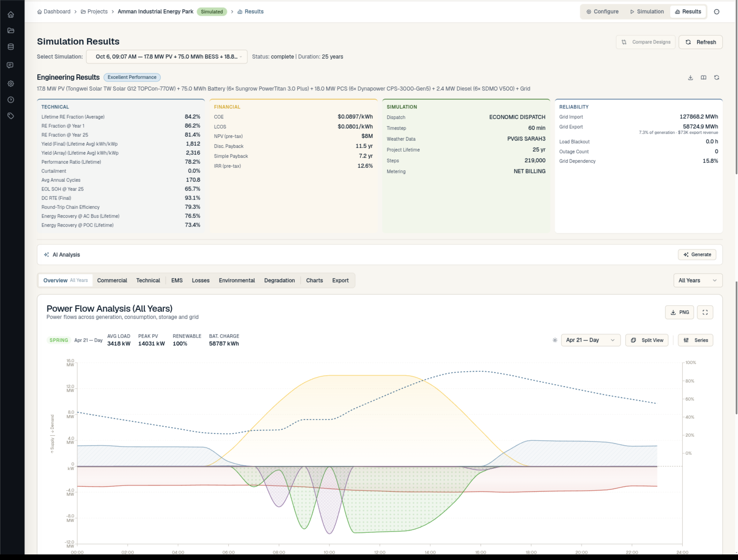Image resolution: width=738 pixels, height=560 pixels.
Task: Switch to the Losses tab
Action: [200, 281]
